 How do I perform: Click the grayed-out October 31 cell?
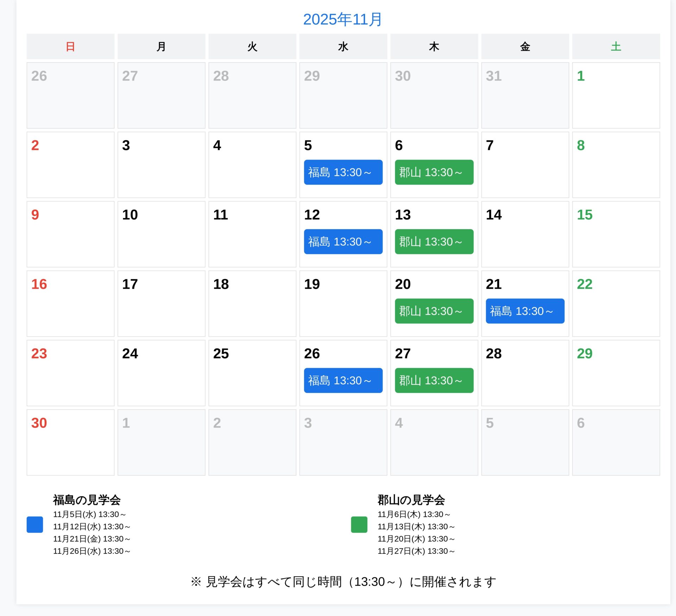click(x=525, y=95)
